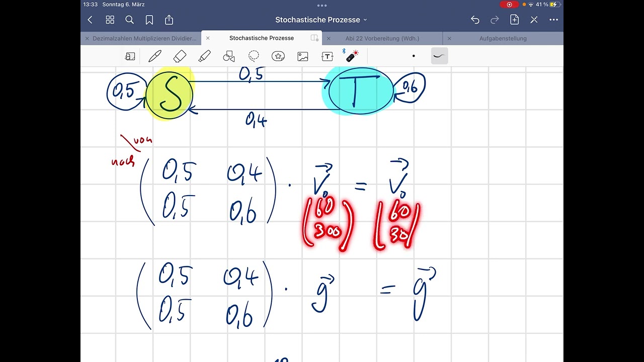The height and width of the screenshot is (362, 644).
Task: Select the Shapes tool
Action: tap(229, 56)
